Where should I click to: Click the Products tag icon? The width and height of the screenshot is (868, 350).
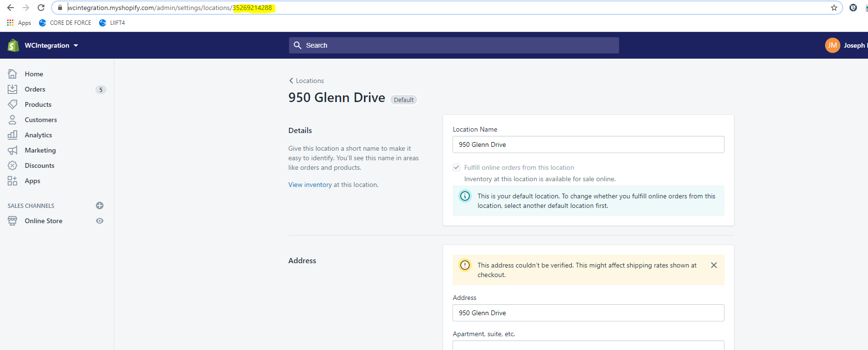(12, 104)
